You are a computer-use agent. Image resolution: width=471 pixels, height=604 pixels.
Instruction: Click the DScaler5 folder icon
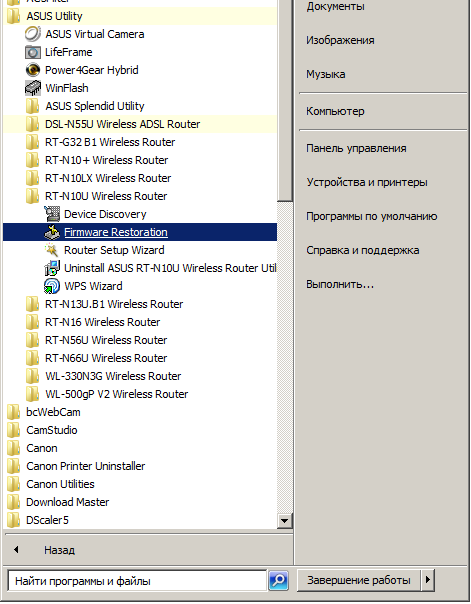tap(14, 520)
